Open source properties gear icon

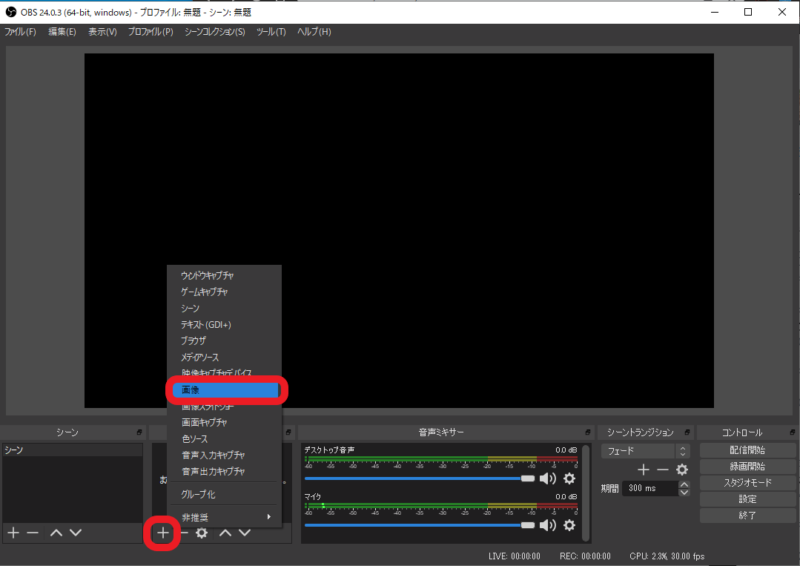click(202, 533)
